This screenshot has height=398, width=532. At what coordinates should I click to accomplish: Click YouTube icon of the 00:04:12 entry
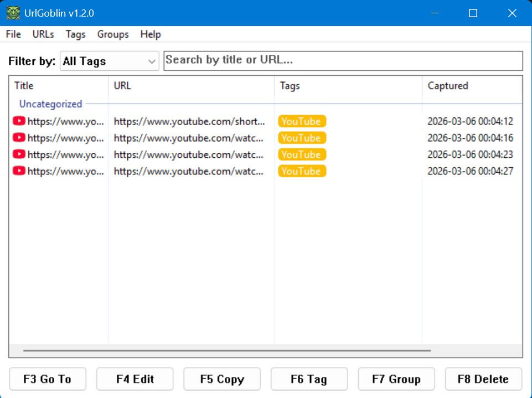(x=19, y=121)
